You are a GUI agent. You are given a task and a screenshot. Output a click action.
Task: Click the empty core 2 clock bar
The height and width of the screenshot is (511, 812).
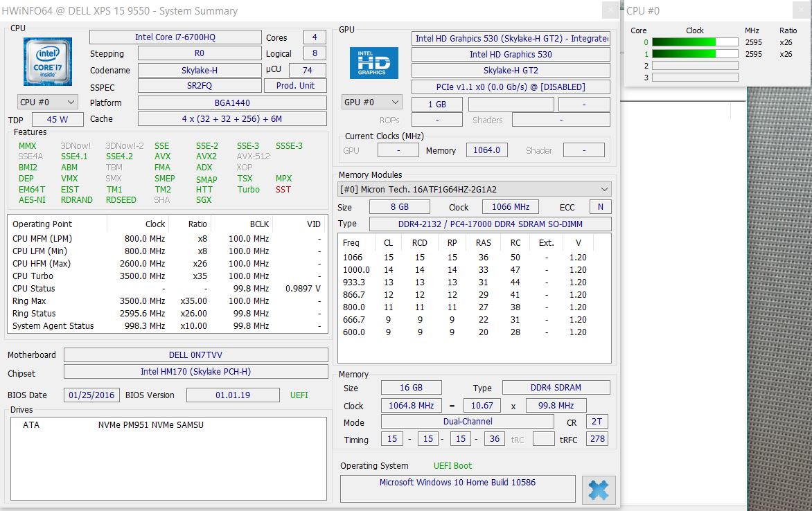(x=695, y=66)
